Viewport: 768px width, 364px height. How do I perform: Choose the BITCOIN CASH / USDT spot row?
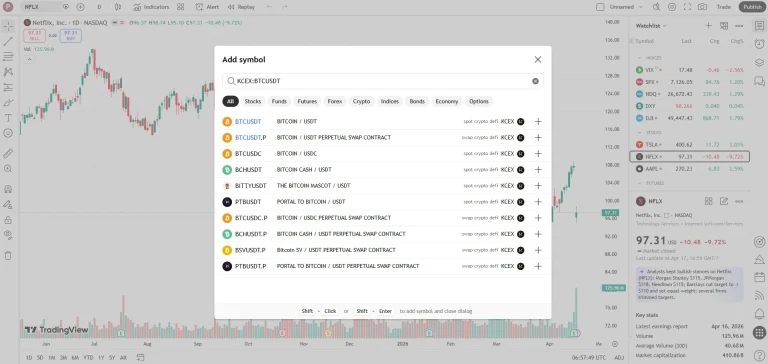[x=383, y=170]
